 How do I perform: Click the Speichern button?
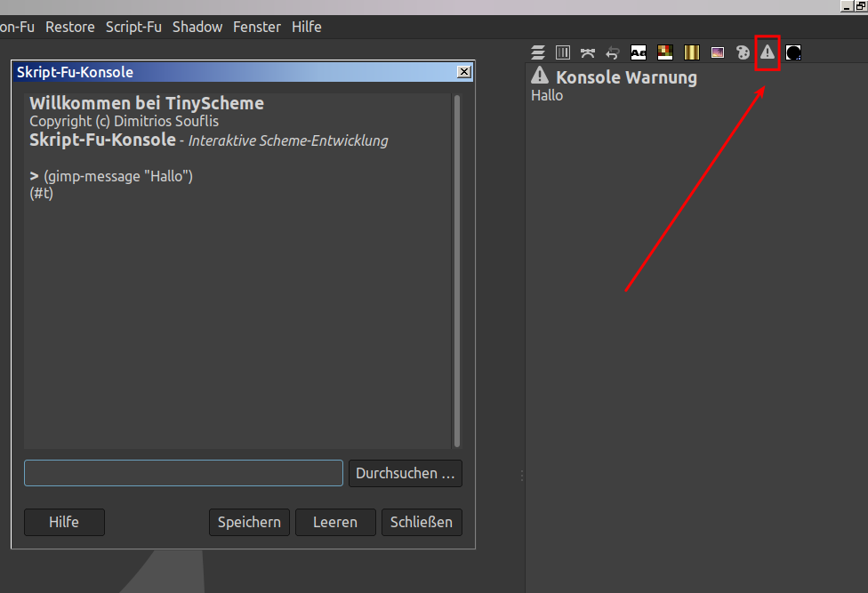click(249, 522)
